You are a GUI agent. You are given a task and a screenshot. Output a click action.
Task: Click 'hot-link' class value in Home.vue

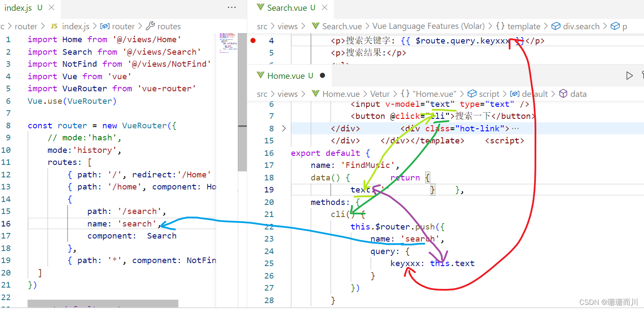tap(480, 128)
